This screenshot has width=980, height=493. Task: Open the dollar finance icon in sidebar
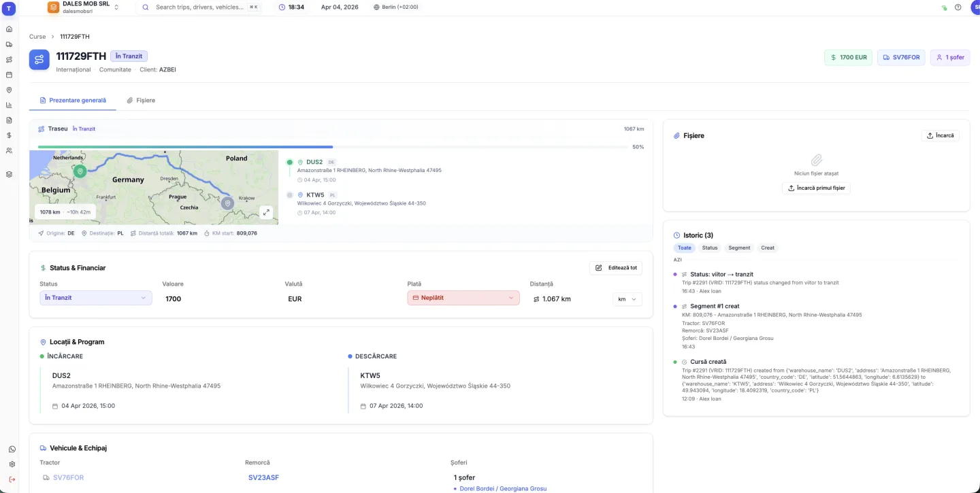click(9, 135)
